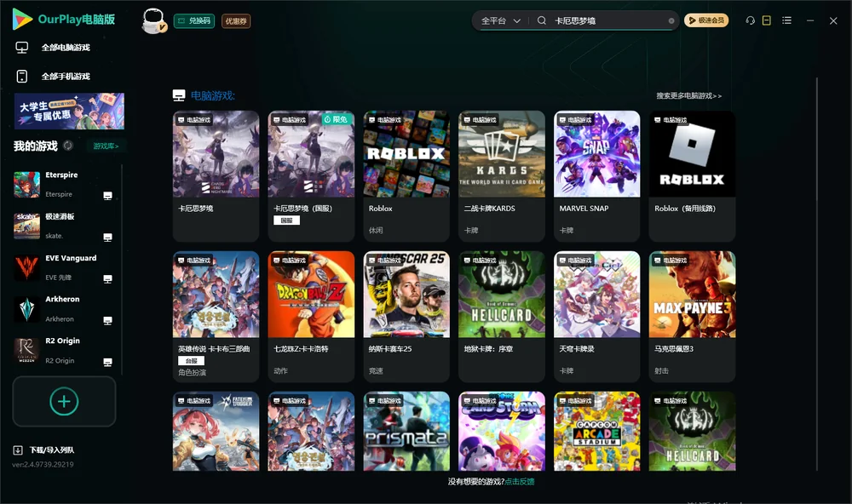Click the search magnifier icon
Image resolution: width=852 pixels, height=504 pixels.
click(x=542, y=20)
